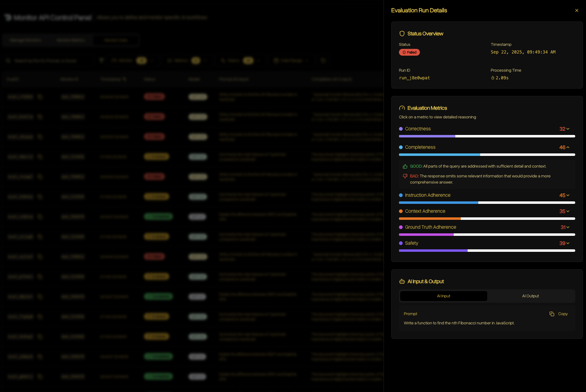This screenshot has height=392, width=586.
Task: Switch to the AI Output tab
Action: [x=530, y=296]
